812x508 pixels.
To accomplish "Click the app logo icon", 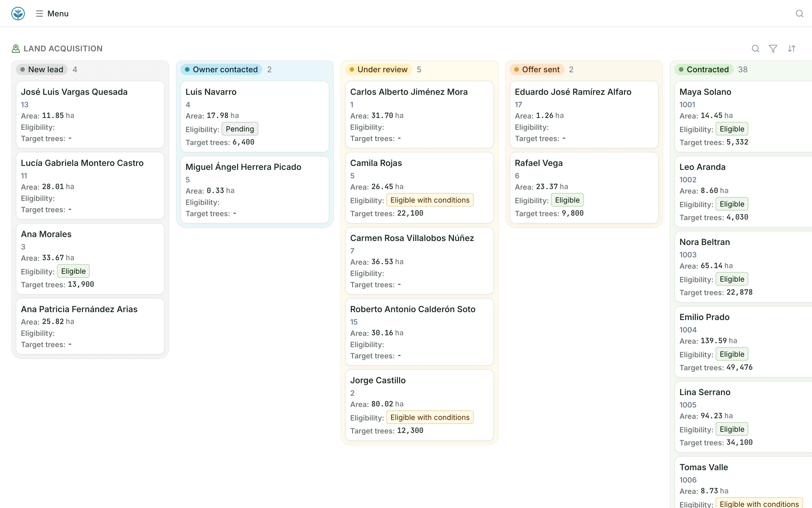I will click(x=18, y=14).
